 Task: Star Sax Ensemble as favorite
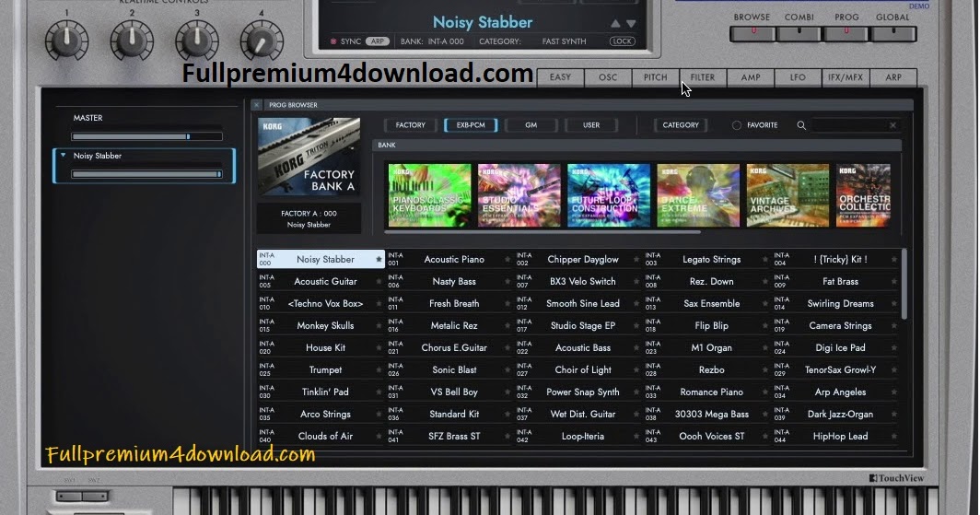coord(765,304)
